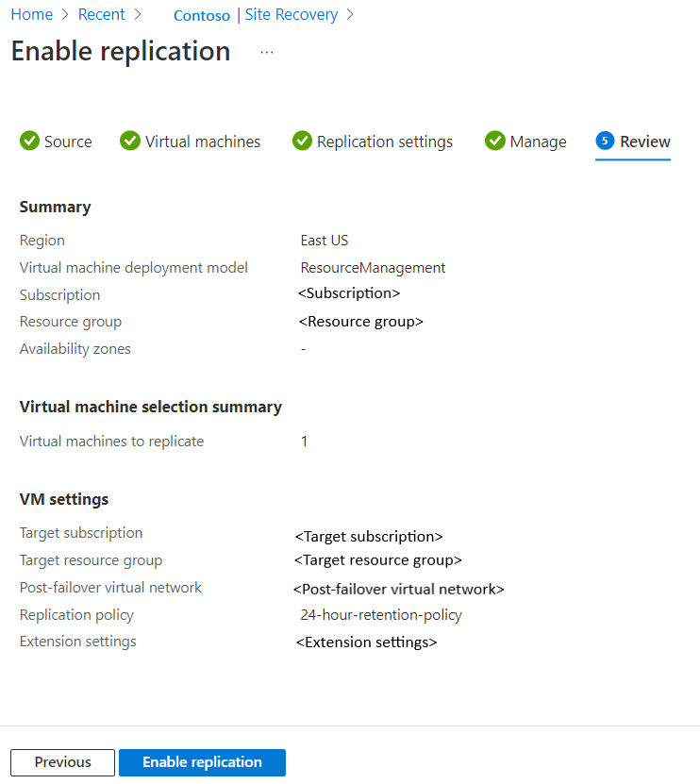Expand the breadcrumb separator after Contoso

[238, 14]
